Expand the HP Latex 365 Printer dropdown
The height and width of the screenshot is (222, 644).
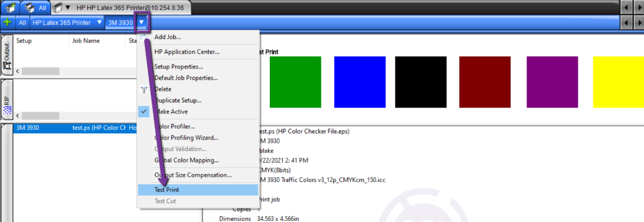(x=99, y=23)
